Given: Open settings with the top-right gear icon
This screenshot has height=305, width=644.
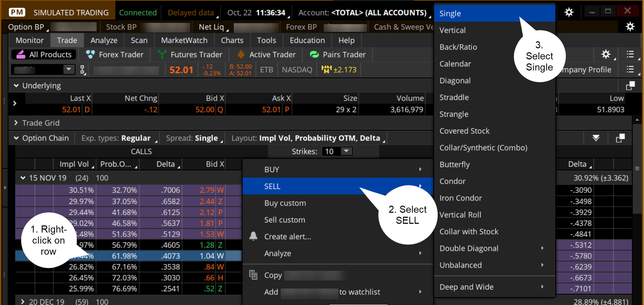Looking at the screenshot, I should click(x=569, y=12).
